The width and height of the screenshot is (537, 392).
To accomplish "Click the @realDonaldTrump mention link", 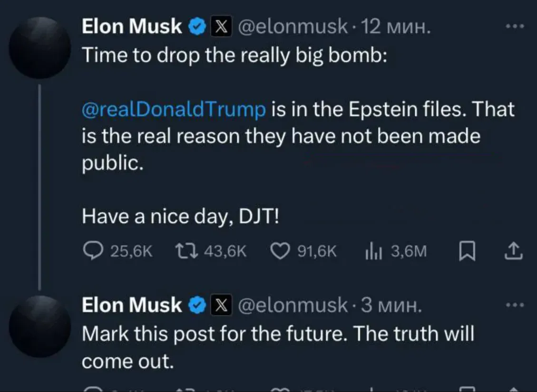I will [174, 109].
